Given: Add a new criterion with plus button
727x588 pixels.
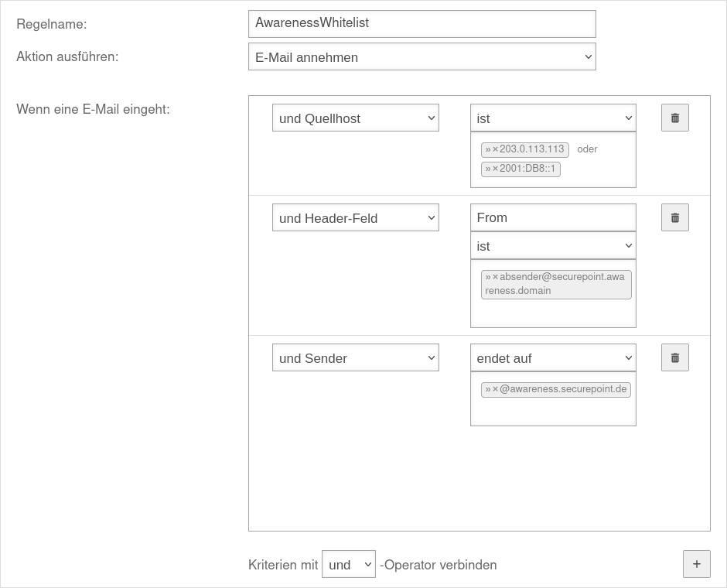Looking at the screenshot, I should click(696, 564).
